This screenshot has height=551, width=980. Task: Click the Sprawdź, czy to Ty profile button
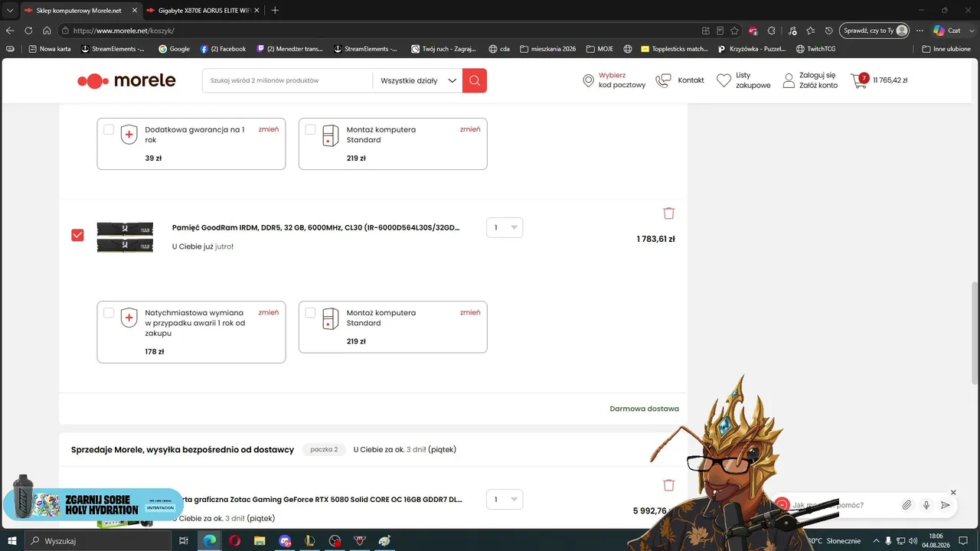875,31
